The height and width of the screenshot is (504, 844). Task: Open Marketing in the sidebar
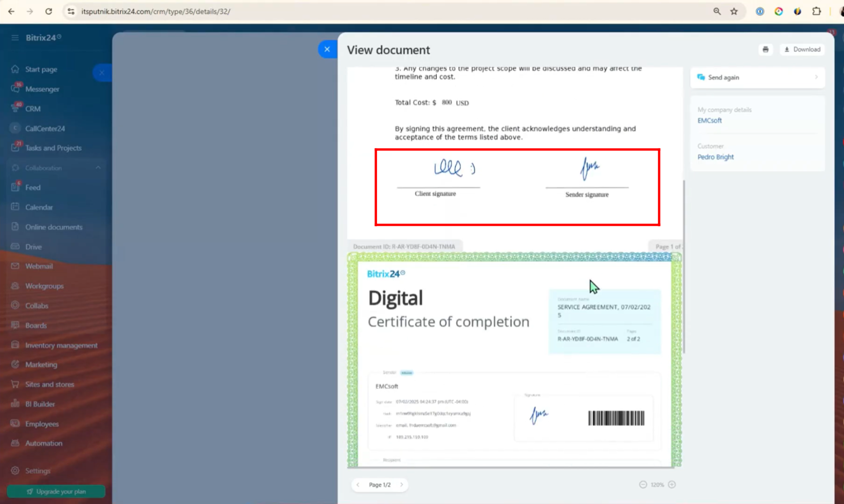click(x=41, y=364)
